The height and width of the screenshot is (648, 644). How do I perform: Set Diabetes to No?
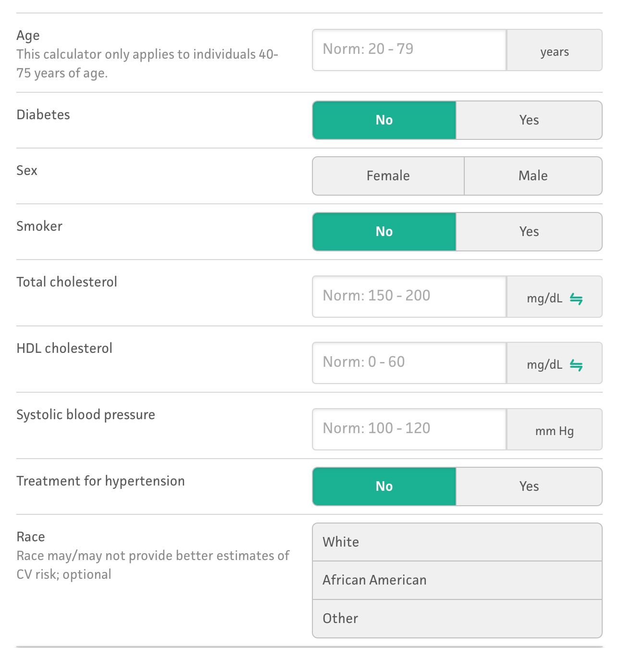tap(384, 120)
